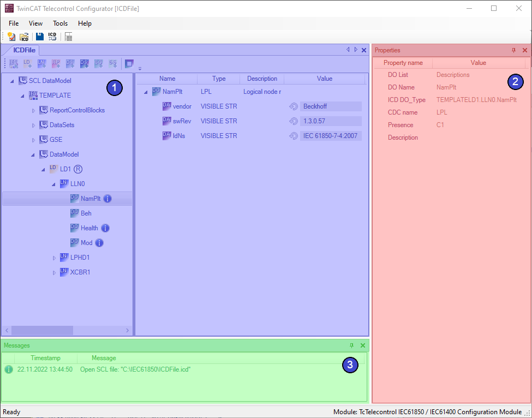This screenshot has width=532, height=418.
Task: Click the add IED toolbar icon
Action: (x=14, y=63)
